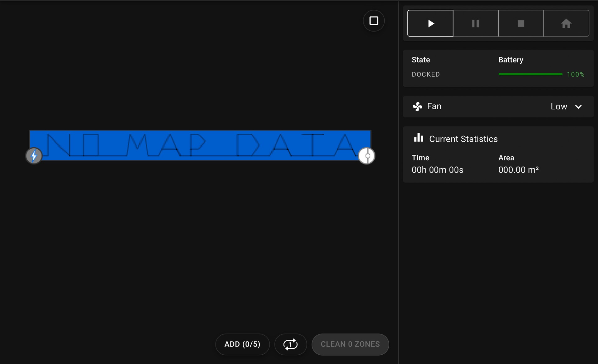598x364 pixels.
Task: Expand the Fan speed chevron arrow
Action: point(578,106)
